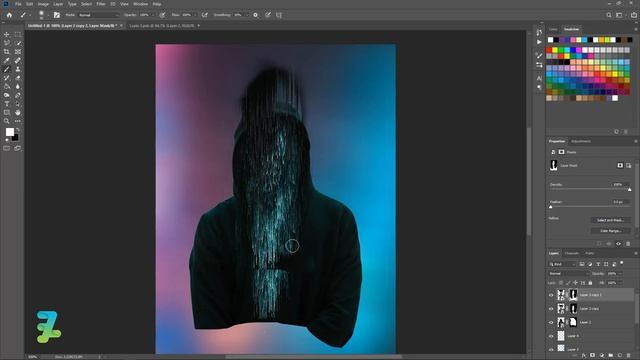Select the Eyedropper tool

[7, 61]
